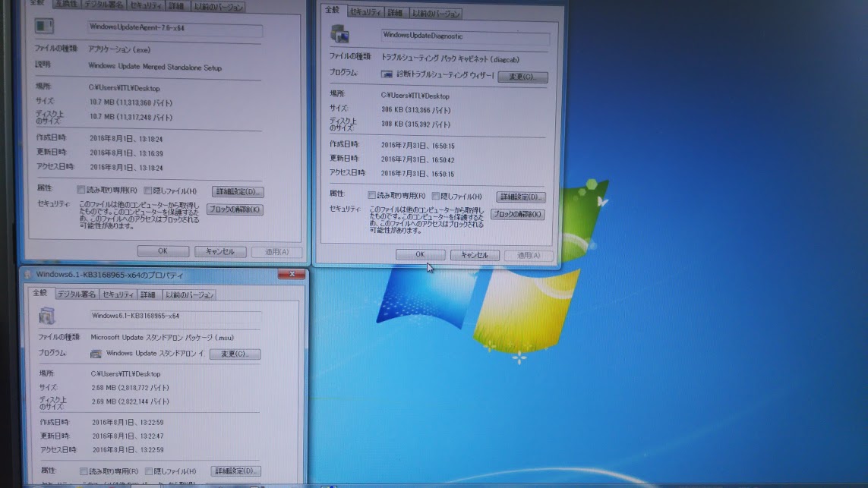Open 以前のバージョン tab in WindowsUpdateAgent properties
The image size is (868, 488).
point(218,7)
